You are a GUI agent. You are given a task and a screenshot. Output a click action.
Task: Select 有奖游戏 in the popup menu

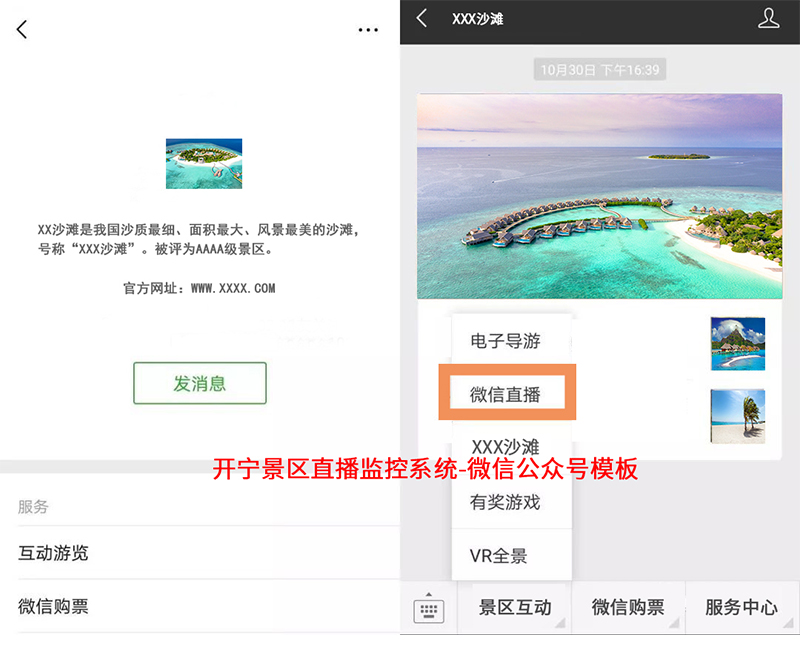point(506,502)
